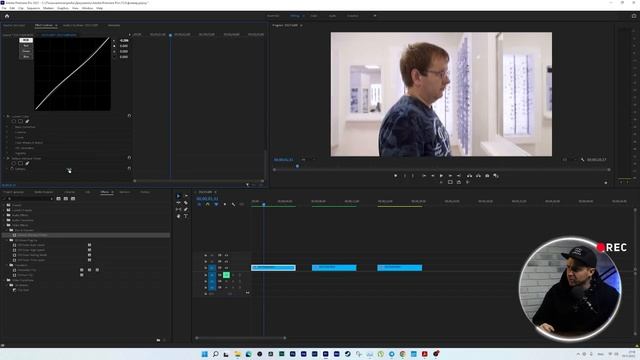
Task: Add marker in Program monitor
Action: pos(396,176)
